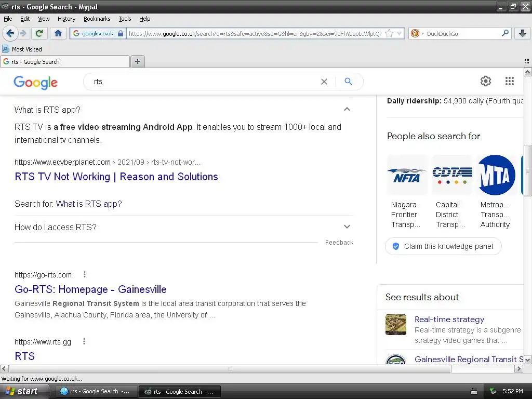Select the CDTA logo thumbnail

(453, 175)
